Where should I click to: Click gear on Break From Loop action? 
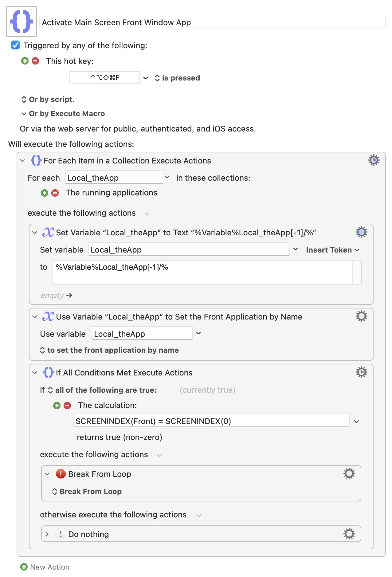(349, 474)
